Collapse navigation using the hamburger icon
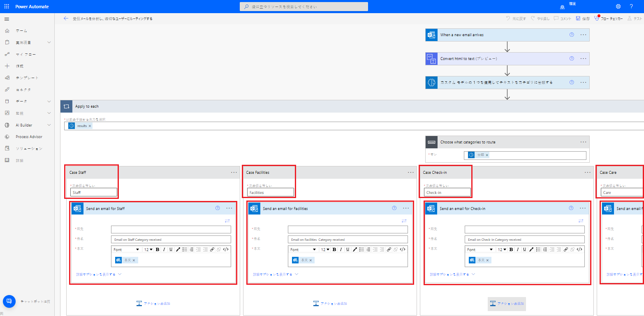This screenshot has width=644, height=316. (x=7, y=18)
